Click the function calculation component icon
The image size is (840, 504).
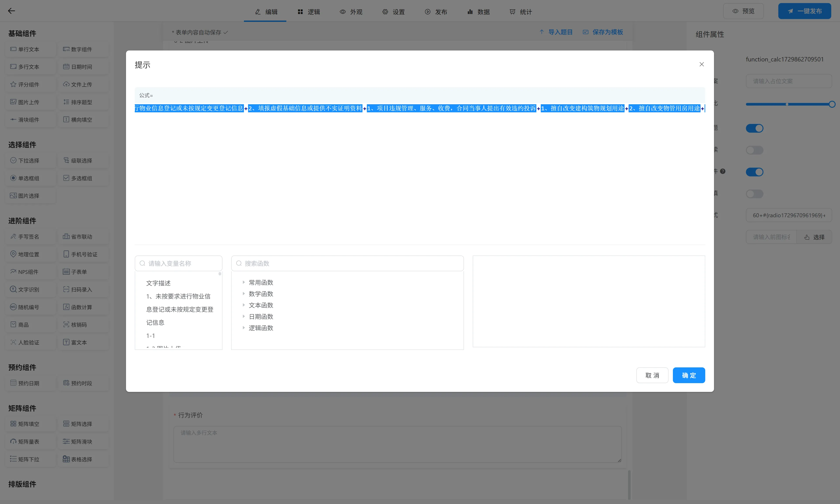[66, 307]
